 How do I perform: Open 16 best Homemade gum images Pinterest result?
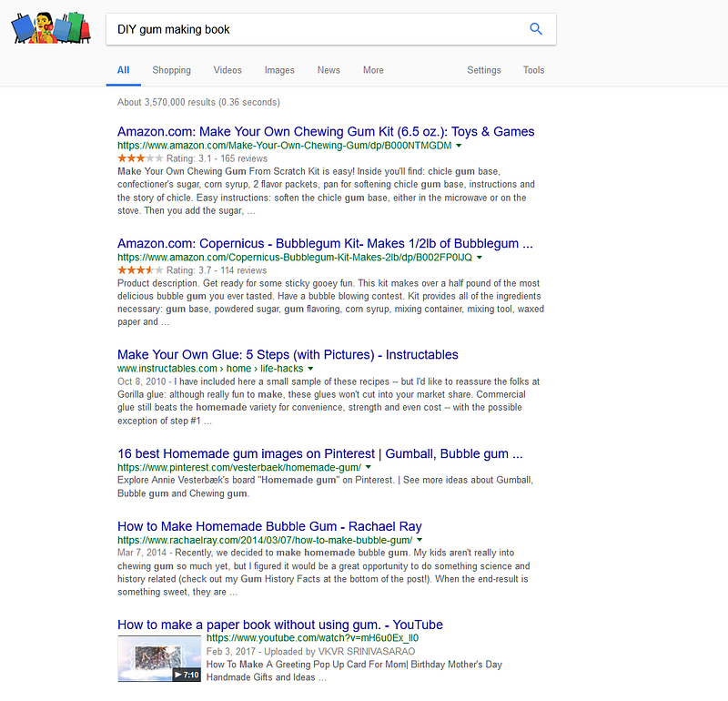click(x=320, y=453)
